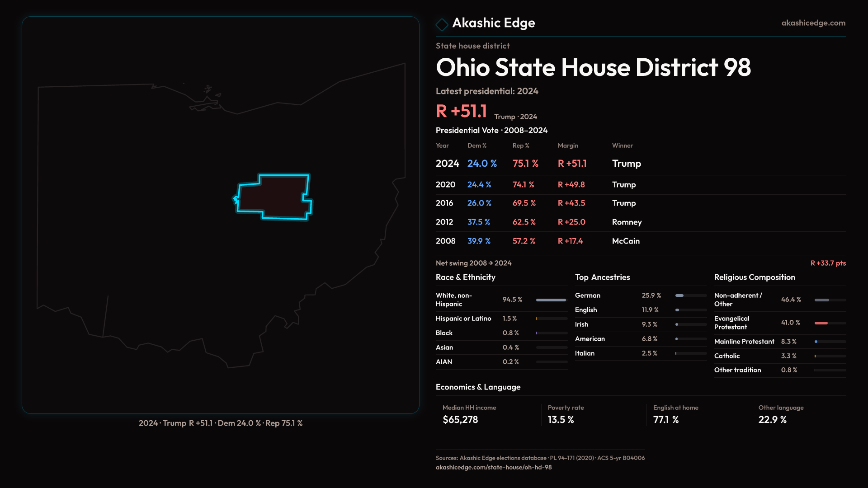Click the Median HH income value
This screenshot has width=868, height=488.
pos(460,420)
